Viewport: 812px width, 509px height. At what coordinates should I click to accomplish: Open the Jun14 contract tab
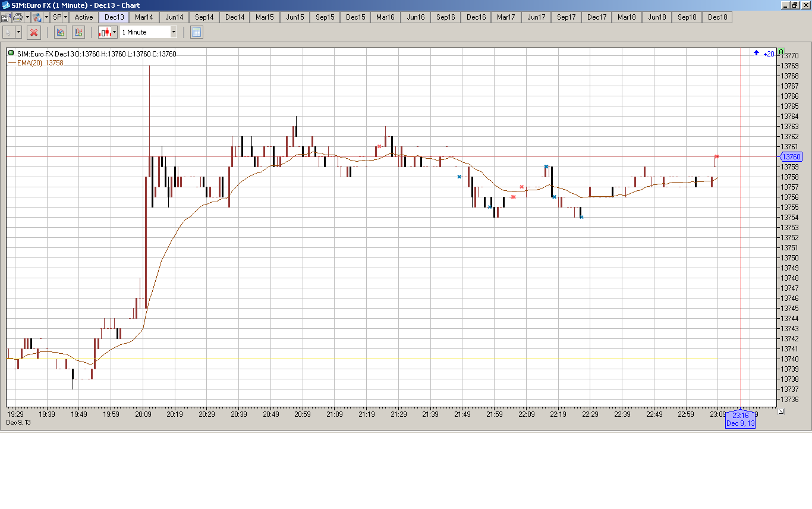(x=174, y=17)
